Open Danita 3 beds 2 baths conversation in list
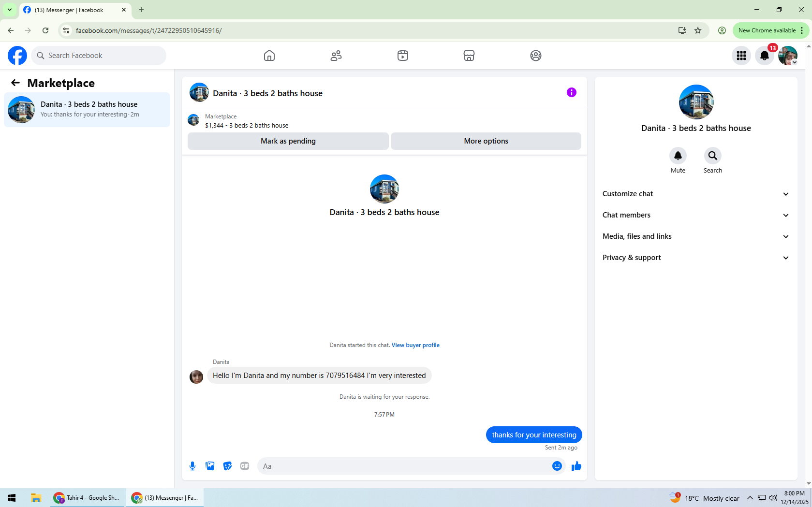Screen dimensions: 812x507 pos(87,110)
